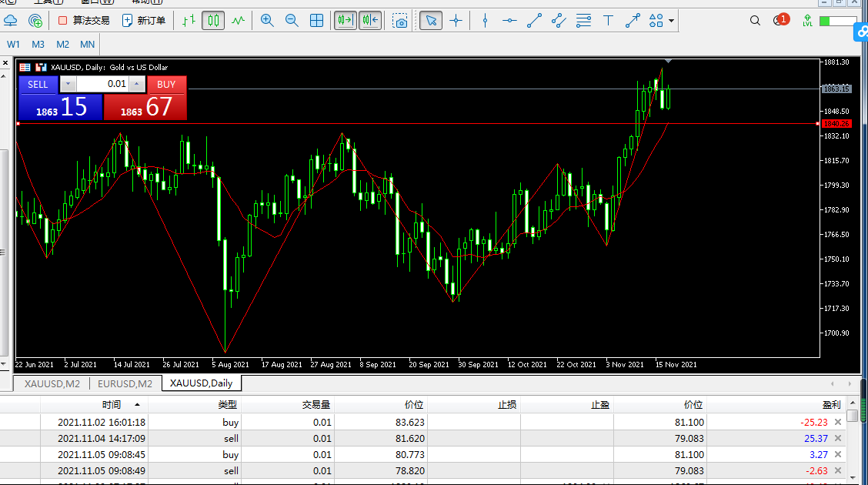Select the trendline drawing tool
Viewport: 868px width, 485px height.
pyautogui.click(x=534, y=21)
